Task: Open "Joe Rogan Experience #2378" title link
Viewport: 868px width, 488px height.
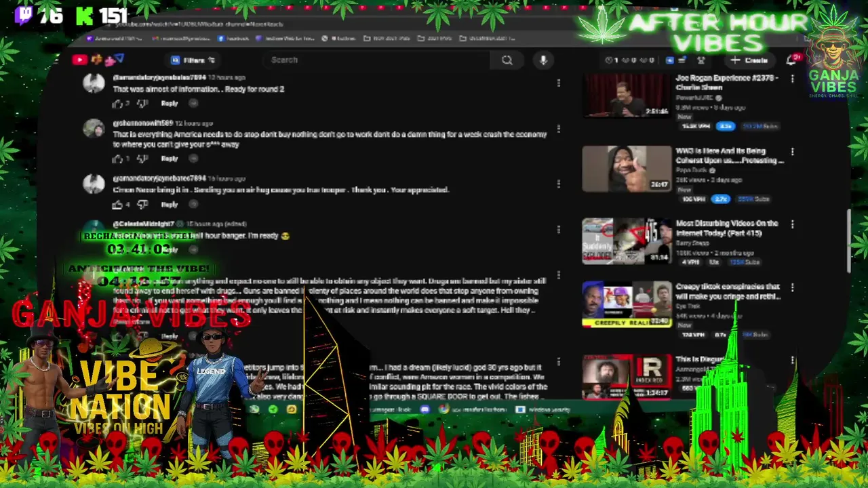Action: coord(726,83)
